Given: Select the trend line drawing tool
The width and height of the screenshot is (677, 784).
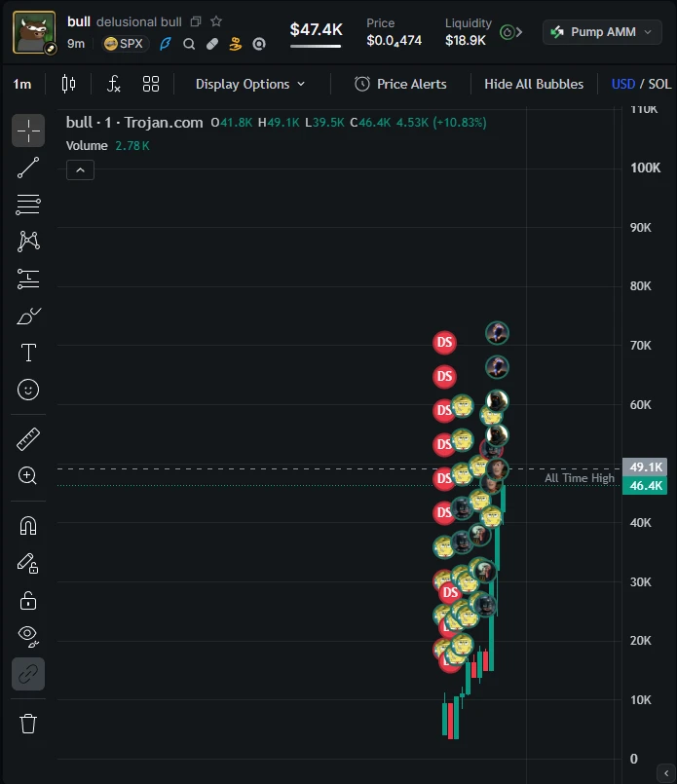Looking at the screenshot, I should [x=28, y=168].
